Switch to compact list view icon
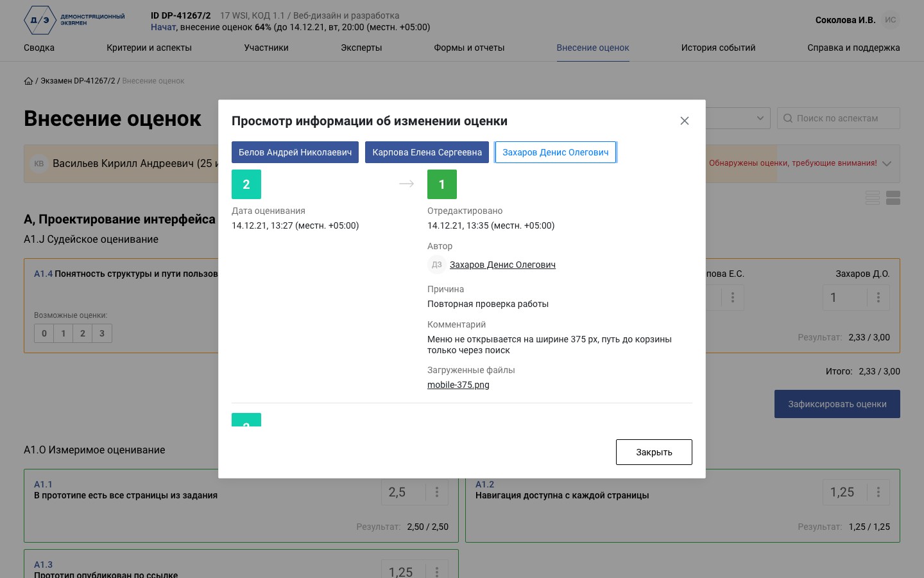The height and width of the screenshot is (578, 924). [873, 198]
